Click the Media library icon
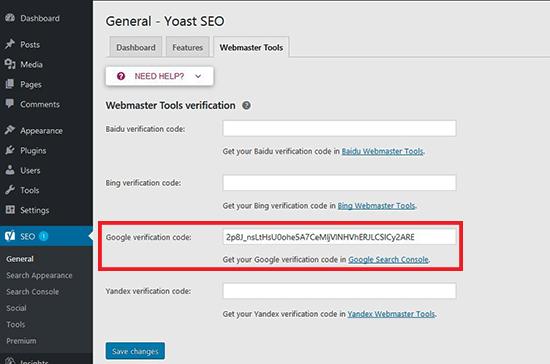Viewport: 550px width, 364px height. point(10,64)
